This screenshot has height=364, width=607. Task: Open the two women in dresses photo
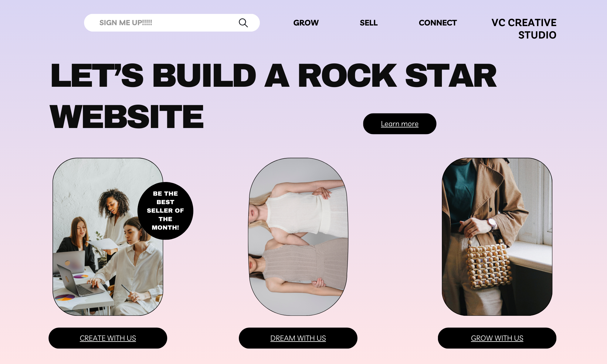(298, 237)
